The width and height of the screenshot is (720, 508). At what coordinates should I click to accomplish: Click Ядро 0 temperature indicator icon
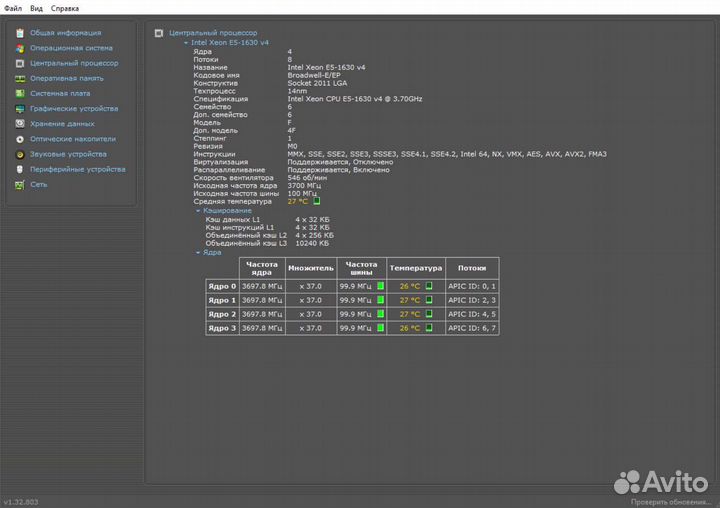pos(429,286)
